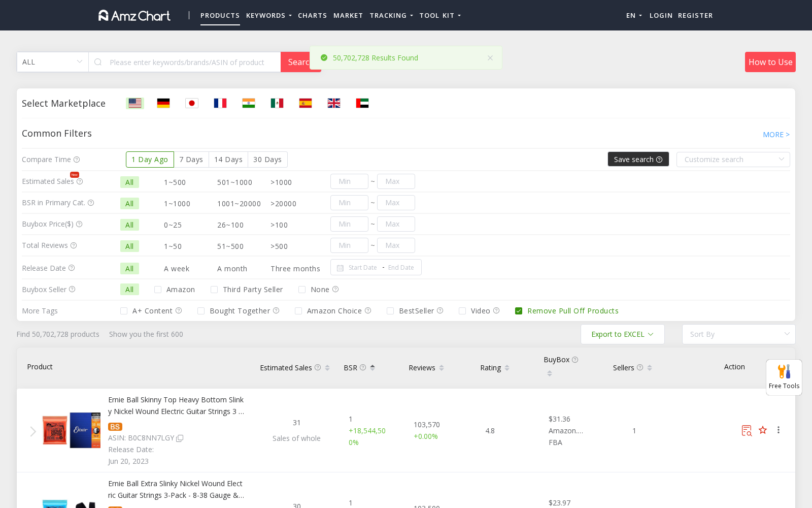Expand the TOOL KIT menu
This screenshot has height=508, width=812.
[x=440, y=16]
